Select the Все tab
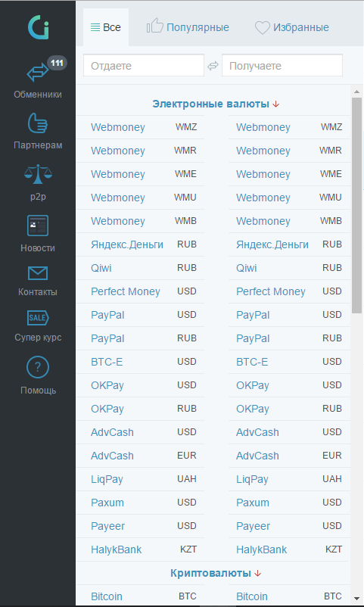This screenshot has width=364, height=607. 106,27
